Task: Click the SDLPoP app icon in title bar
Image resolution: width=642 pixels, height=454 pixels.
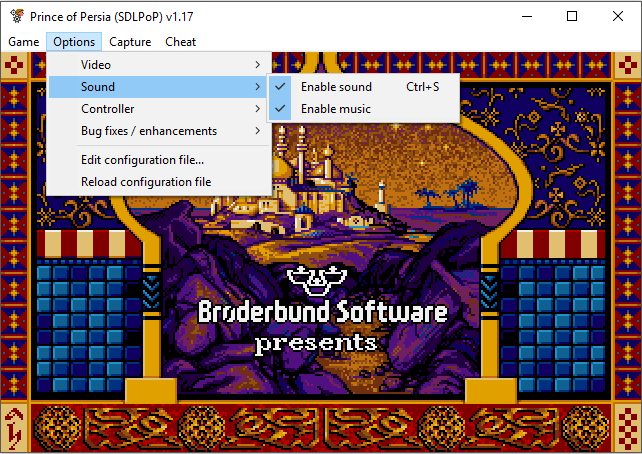Action: (x=17, y=16)
